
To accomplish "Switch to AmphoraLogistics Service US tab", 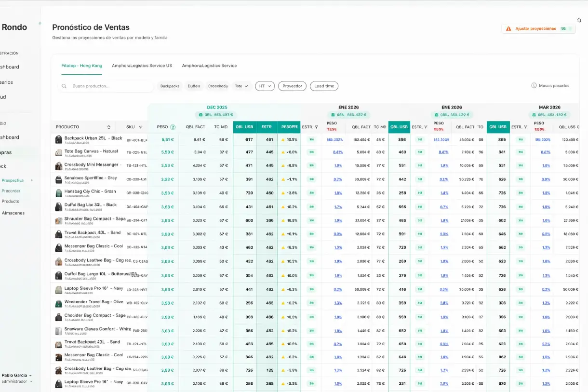I will [x=142, y=66].
